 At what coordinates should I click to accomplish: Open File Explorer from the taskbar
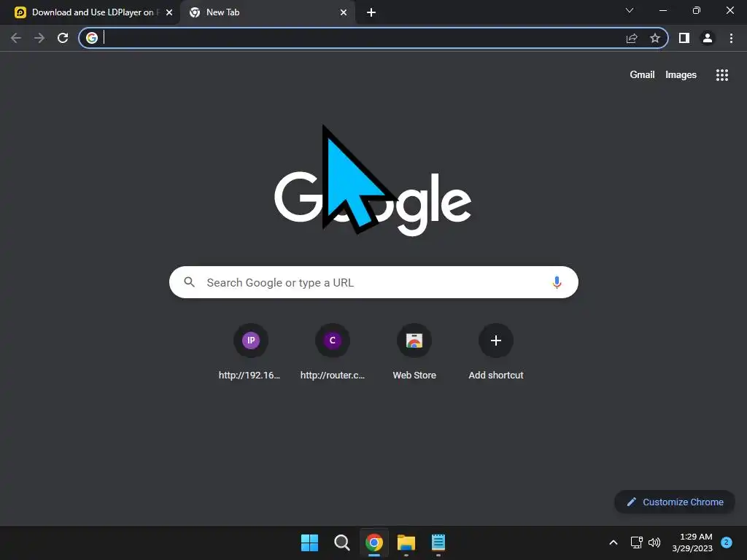406,542
